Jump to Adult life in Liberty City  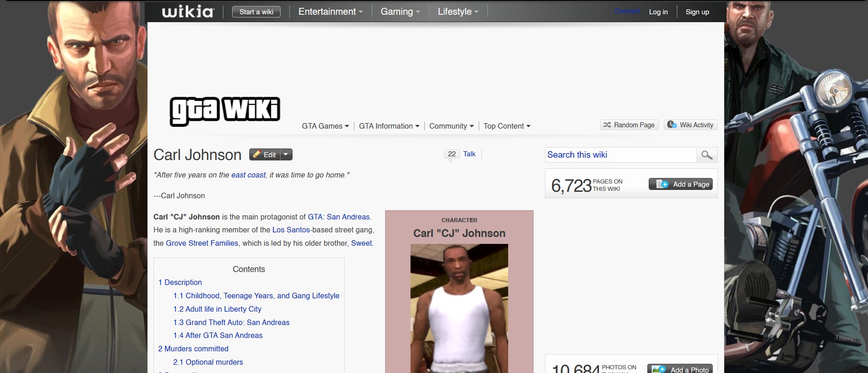point(217,309)
